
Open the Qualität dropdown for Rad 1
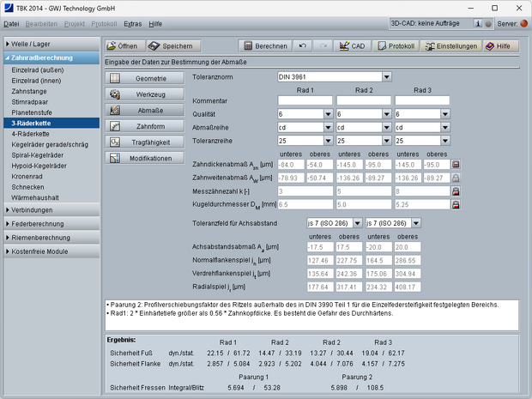pos(329,114)
